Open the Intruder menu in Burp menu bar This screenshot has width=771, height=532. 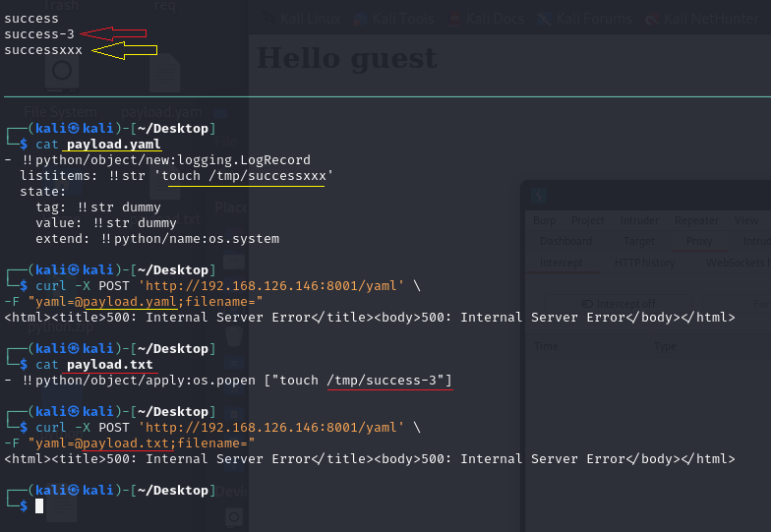tap(639, 220)
